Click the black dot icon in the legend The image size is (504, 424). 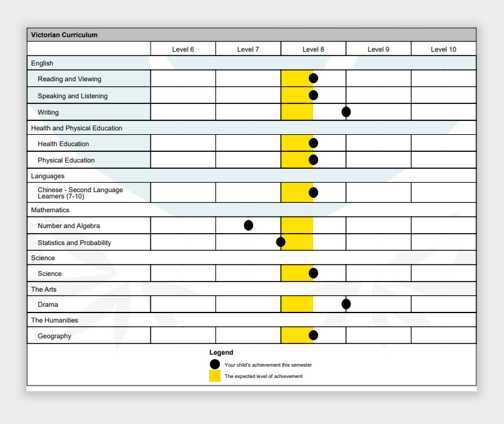click(215, 364)
